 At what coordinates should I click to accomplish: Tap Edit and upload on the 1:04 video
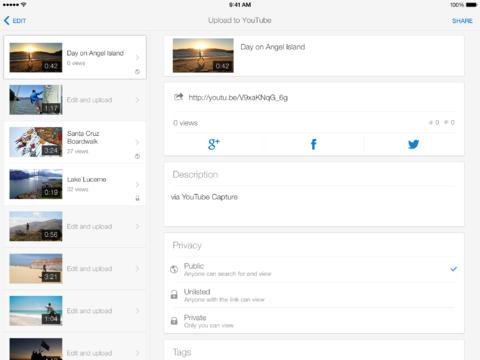coord(89,311)
